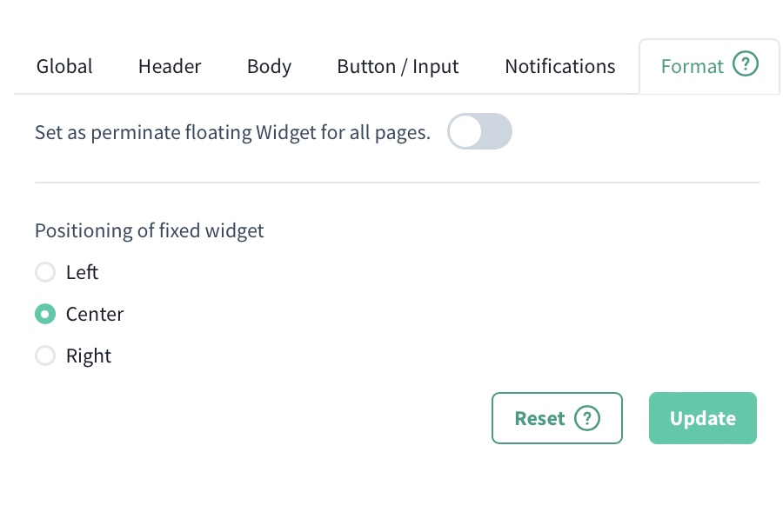
Task: Click the Left label text
Action: (82, 272)
